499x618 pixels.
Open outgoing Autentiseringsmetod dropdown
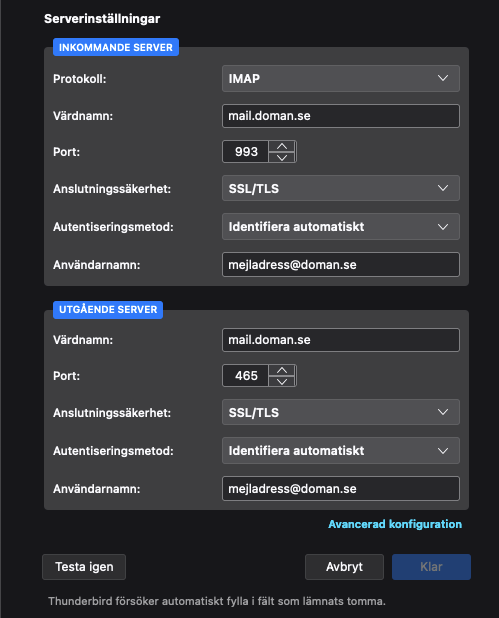(341, 450)
